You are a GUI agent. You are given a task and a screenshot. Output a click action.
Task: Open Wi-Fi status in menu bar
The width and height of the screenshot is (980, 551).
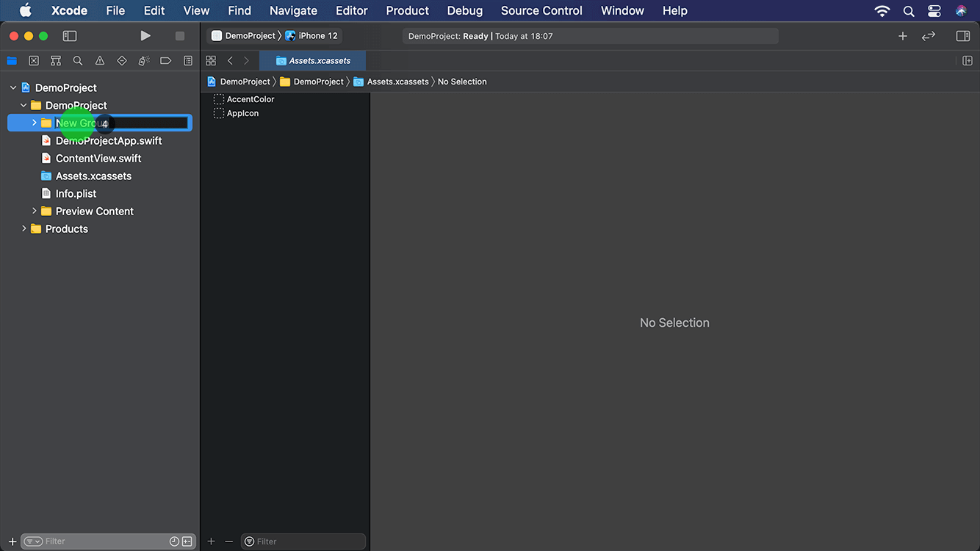click(x=882, y=11)
